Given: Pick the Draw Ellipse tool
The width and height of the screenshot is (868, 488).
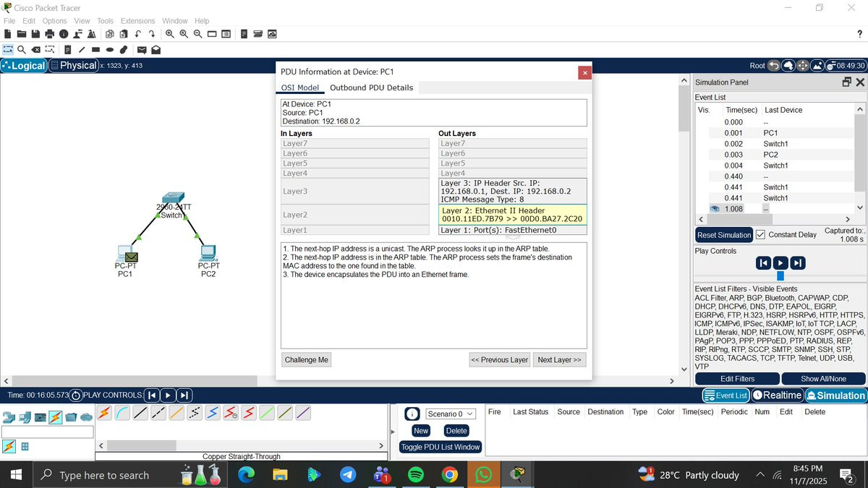Looking at the screenshot, I should coord(110,50).
